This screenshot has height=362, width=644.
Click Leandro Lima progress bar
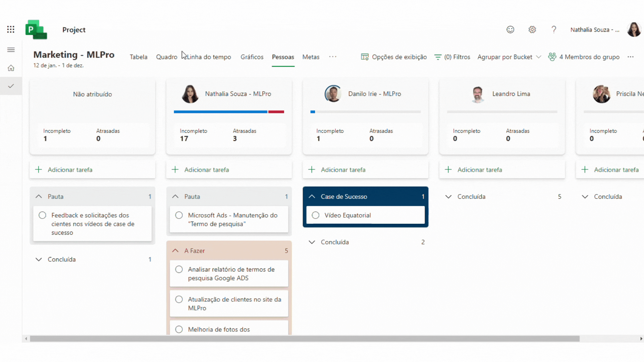coord(502,112)
